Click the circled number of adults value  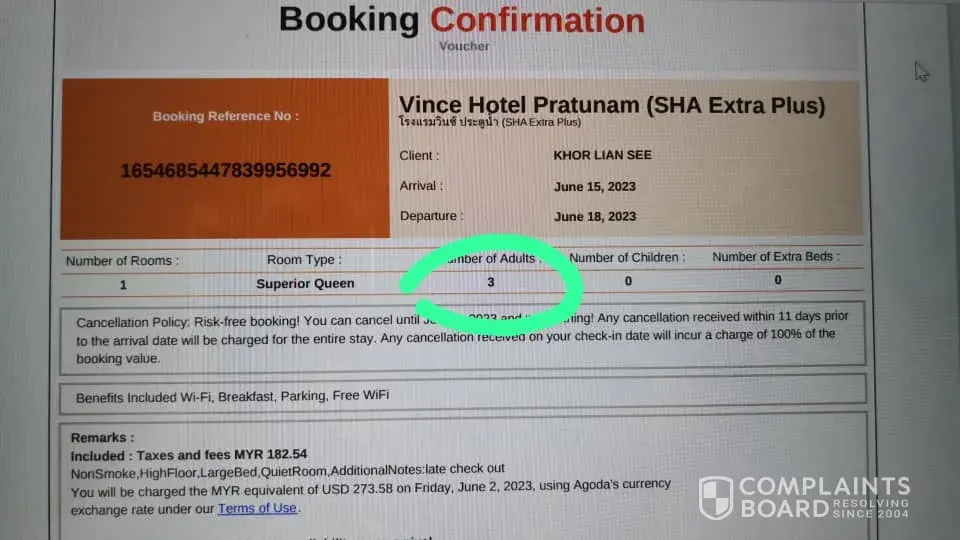coord(491,282)
